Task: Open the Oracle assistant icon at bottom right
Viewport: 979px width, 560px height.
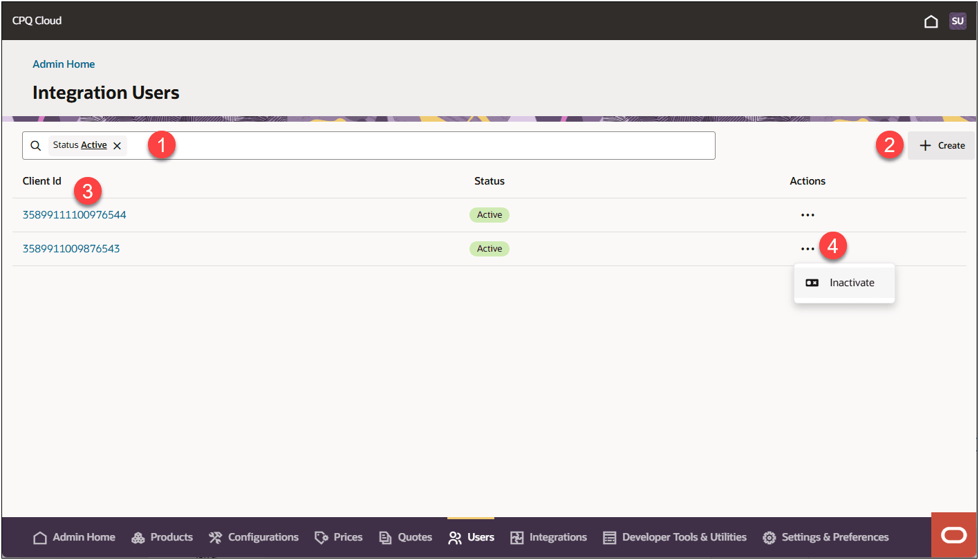Action: pyautogui.click(x=954, y=535)
